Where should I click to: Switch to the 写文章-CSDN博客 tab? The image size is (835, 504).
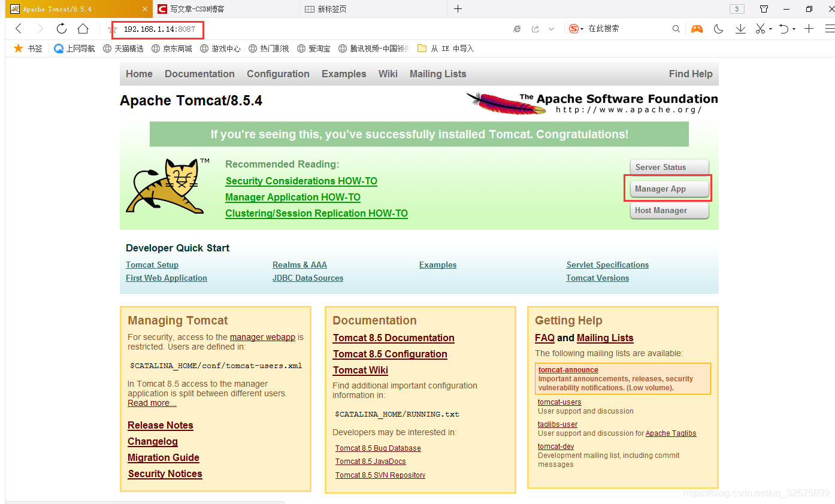pos(225,9)
